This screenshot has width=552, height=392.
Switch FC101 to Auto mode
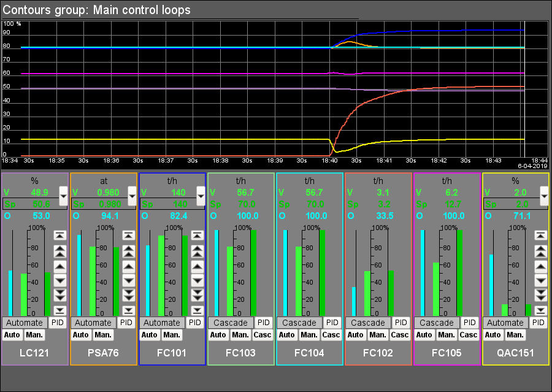[x=149, y=335]
